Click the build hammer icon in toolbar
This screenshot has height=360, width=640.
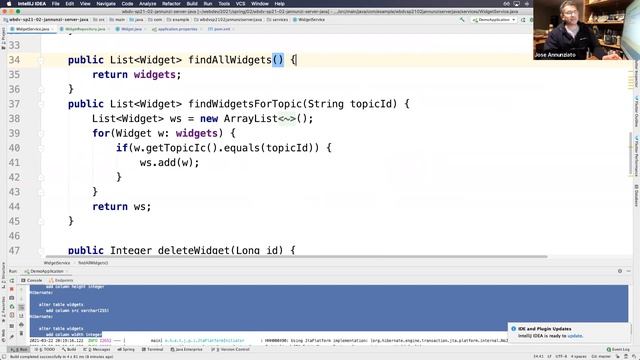[462, 20]
